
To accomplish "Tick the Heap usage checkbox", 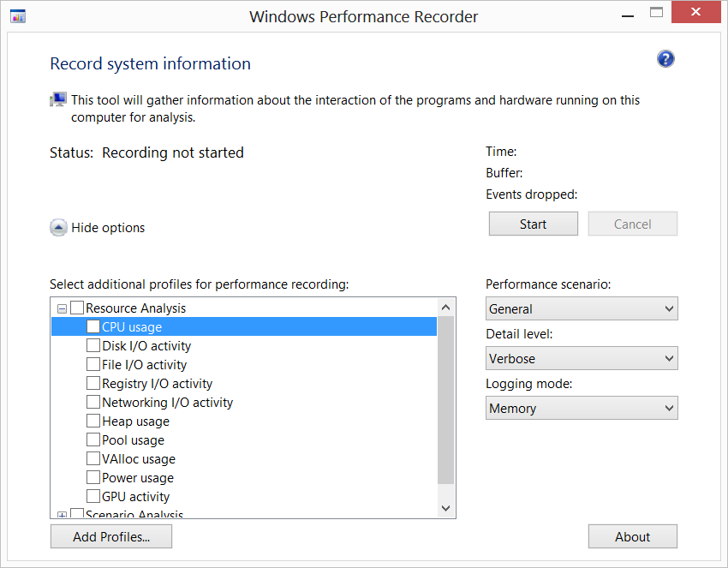I will 93,422.
